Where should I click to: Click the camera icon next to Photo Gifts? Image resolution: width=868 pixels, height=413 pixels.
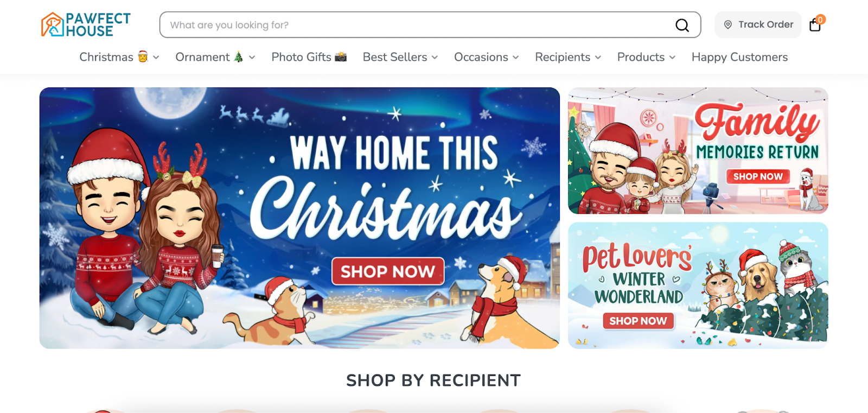click(341, 56)
